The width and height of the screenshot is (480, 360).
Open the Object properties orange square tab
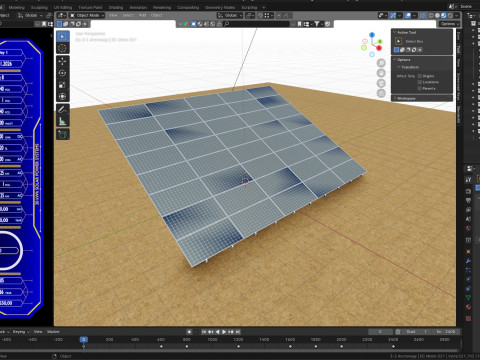(x=468, y=251)
